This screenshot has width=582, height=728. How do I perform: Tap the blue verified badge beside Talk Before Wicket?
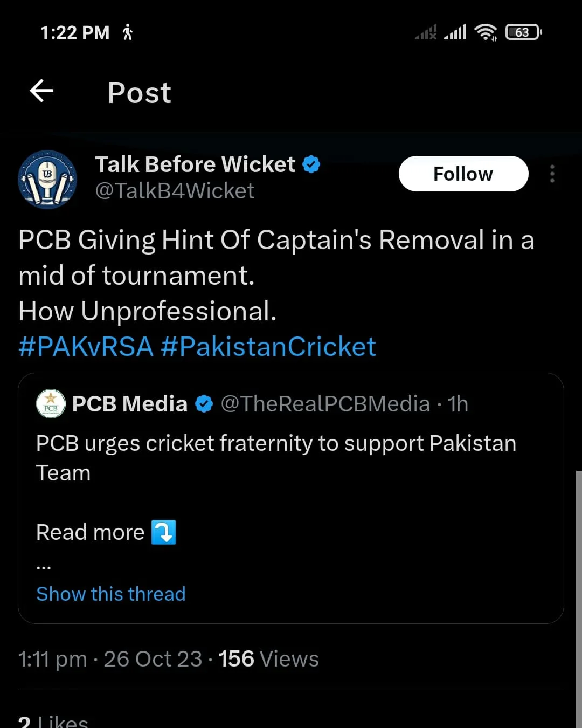pos(311,164)
